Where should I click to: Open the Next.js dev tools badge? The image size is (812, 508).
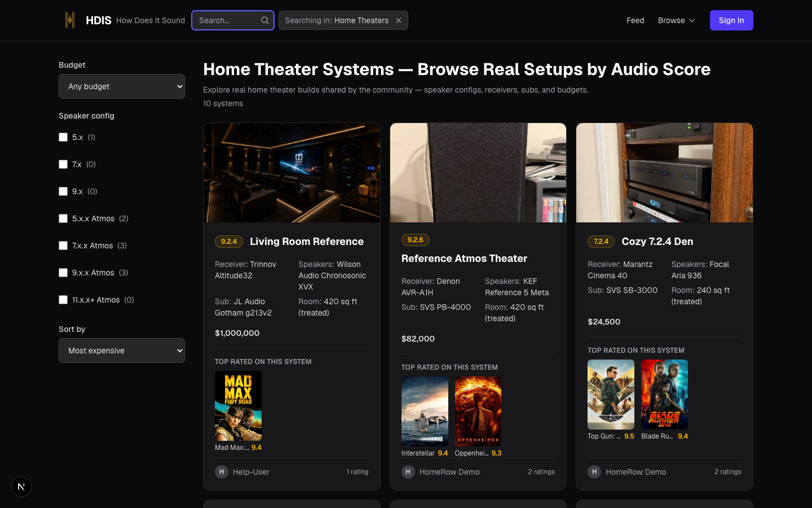click(21, 487)
